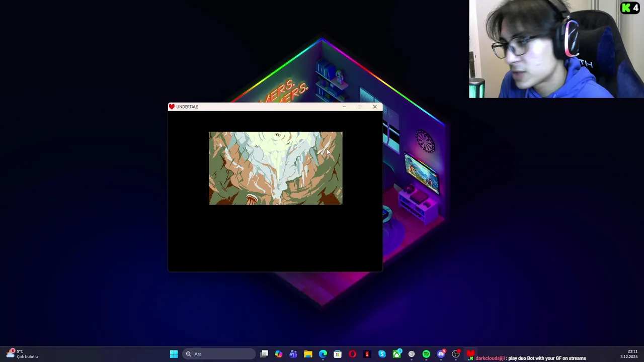
Task: Open Xbox app from the taskbar
Action: [397, 354]
